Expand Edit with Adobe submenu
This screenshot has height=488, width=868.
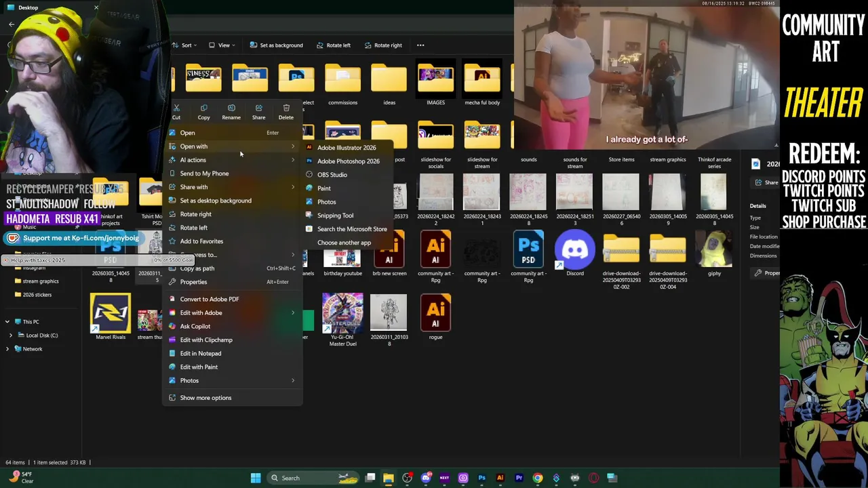232,312
